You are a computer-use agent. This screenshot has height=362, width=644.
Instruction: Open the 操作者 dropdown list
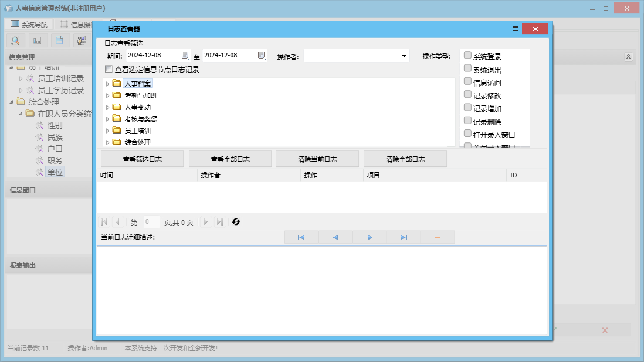click(x=404, y=56)
